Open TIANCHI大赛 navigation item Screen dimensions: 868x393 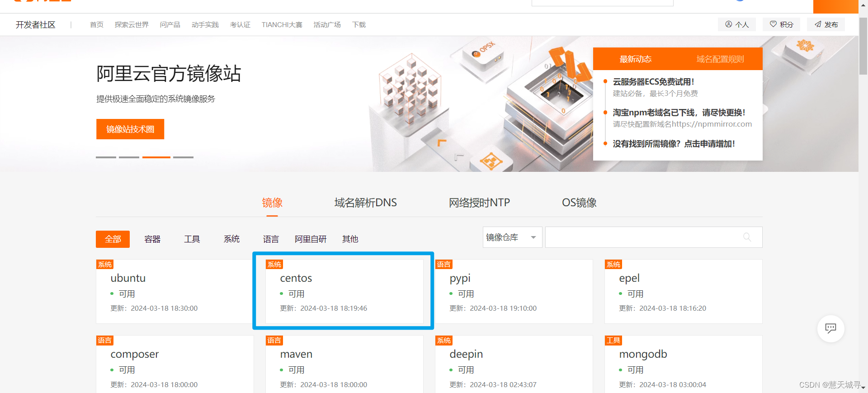tap(282, 24)
